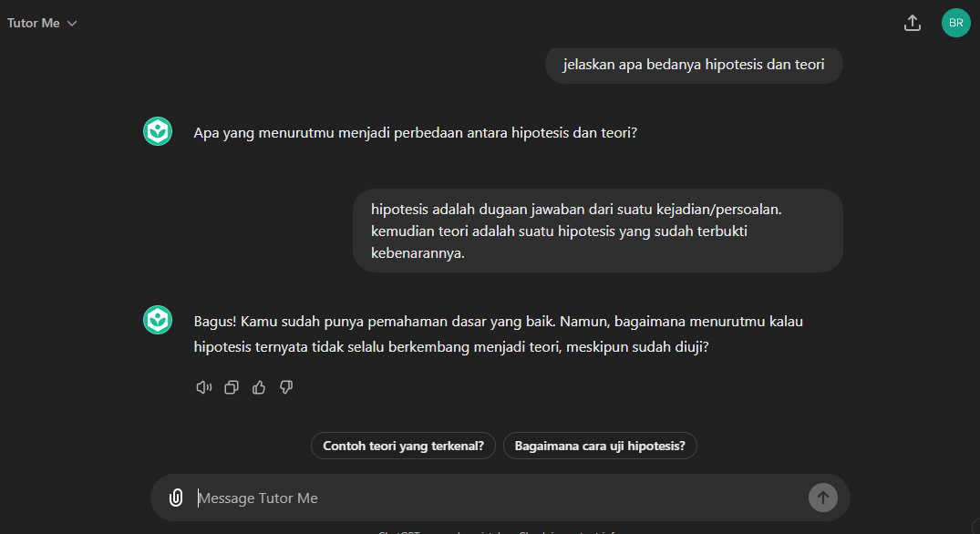Screen dimensions: 980x534
Task: Click Tutor Me avatar beside first reply
Action: click(157, 130)
